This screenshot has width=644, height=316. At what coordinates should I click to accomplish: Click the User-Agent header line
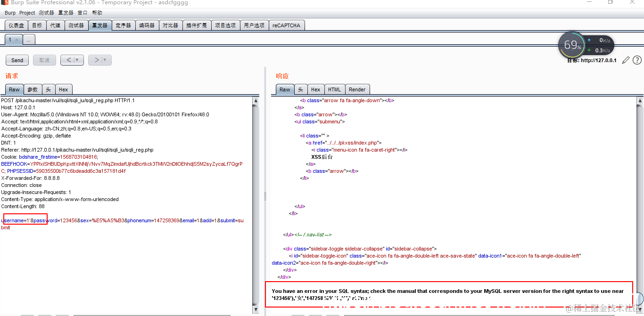pos(105,114)
